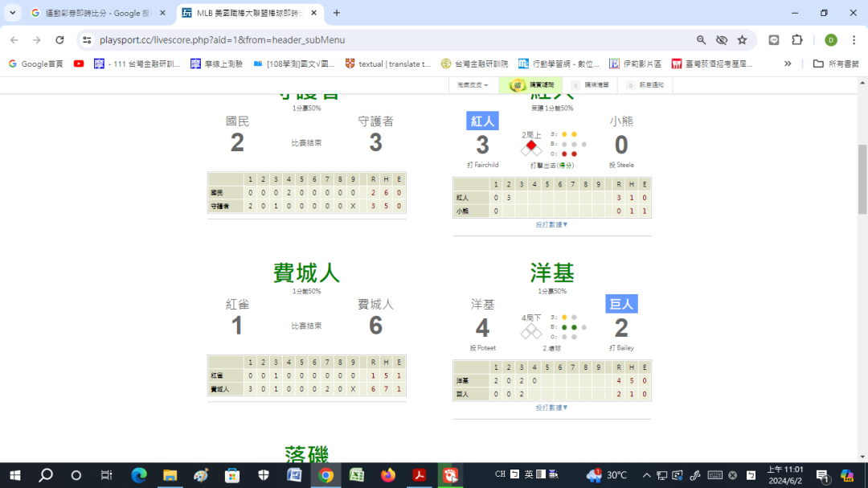Open Adobe Acrobat from the taskbar

419,475
